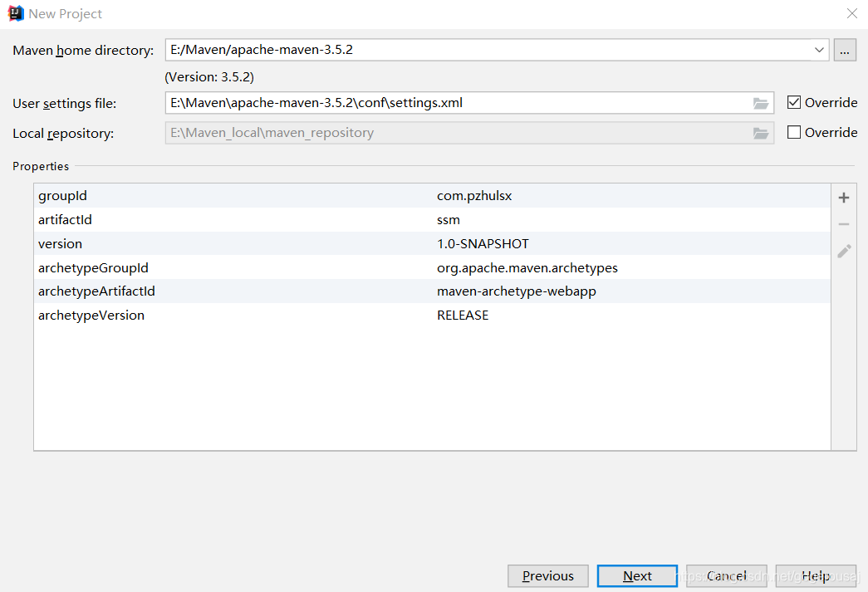Click the value org.apache.maven.archetypes
The image size is (868, 592).
point(527,268)
